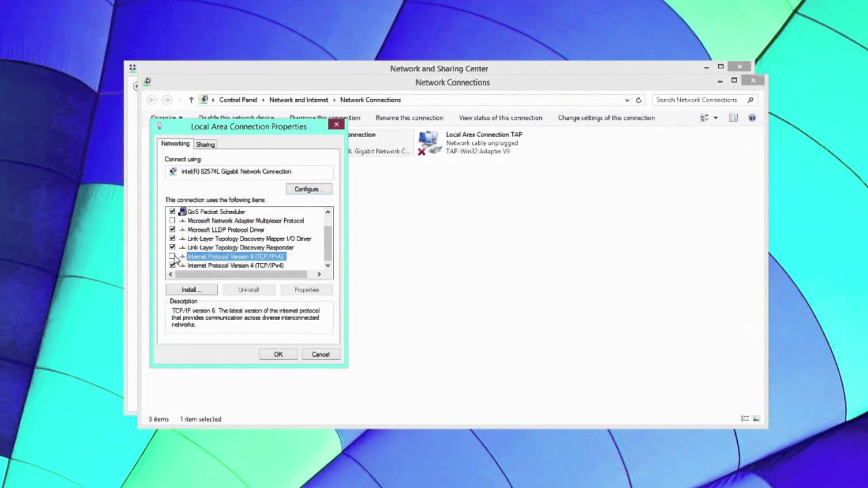868x488 pixels.
Task: Go up one level with Up arrow
Action: 191,100
